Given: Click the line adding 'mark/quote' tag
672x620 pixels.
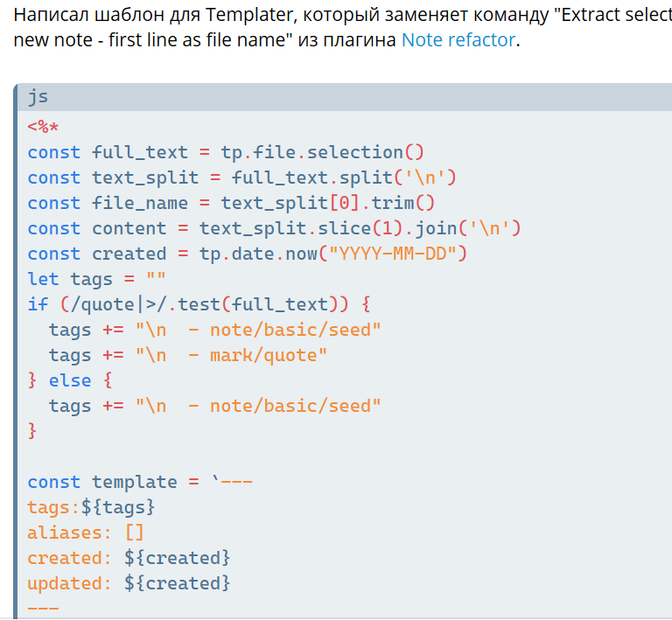Looking at the screenshot, I should [x=188, y=355].
